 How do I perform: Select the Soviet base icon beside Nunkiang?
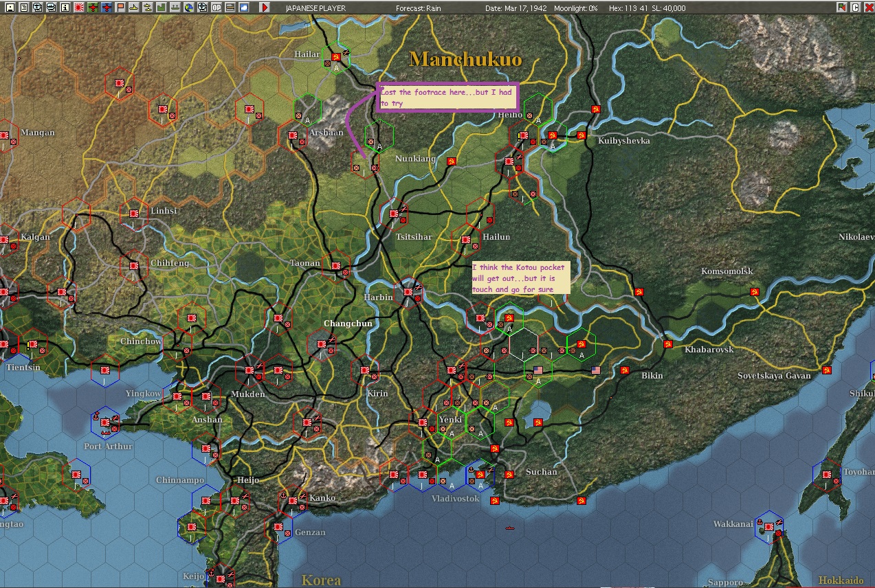point(452,161)
